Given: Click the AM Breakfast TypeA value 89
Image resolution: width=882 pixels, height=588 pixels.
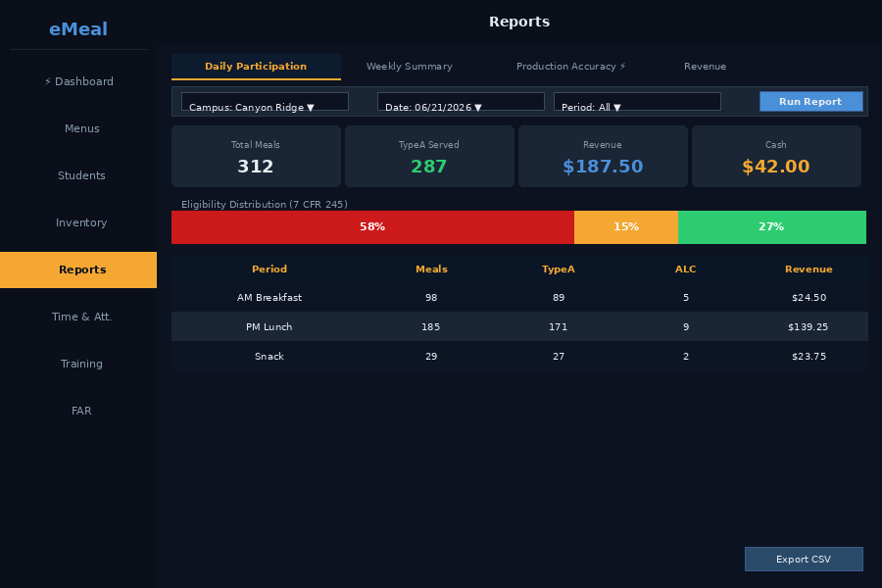Looking at the screenshot, I should (559, 298).
